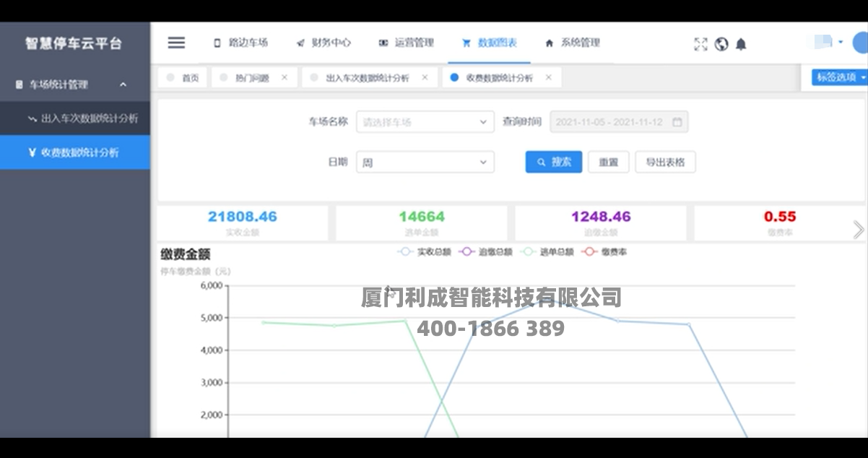Viewport: 868px width, 458px height.
Task: Click the 智慧停车云平台 sidebar title
Action: [x=74, y=43]
